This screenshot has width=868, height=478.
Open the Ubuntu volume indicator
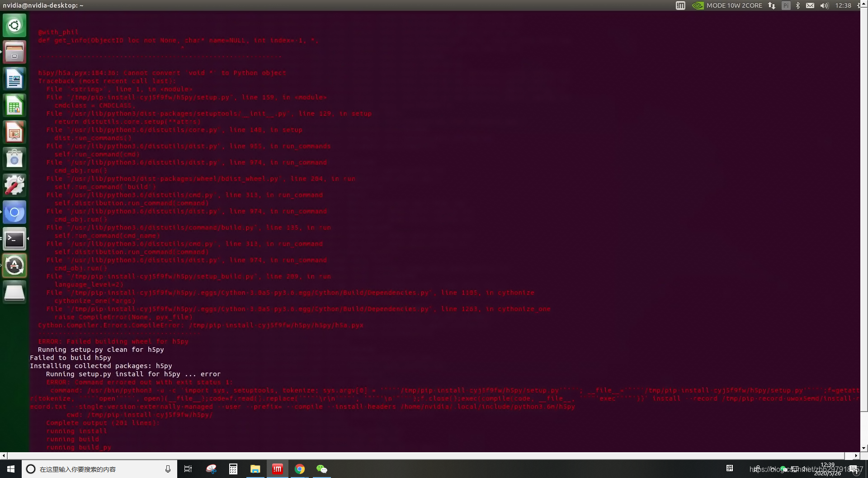824,5
